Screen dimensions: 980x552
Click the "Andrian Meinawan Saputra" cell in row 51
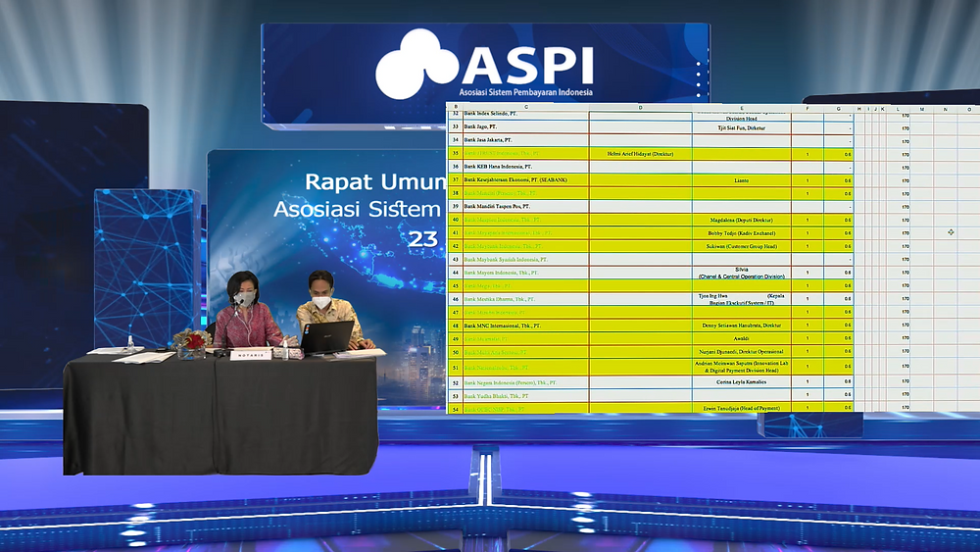pyautogui.click(x=741, y=367)
